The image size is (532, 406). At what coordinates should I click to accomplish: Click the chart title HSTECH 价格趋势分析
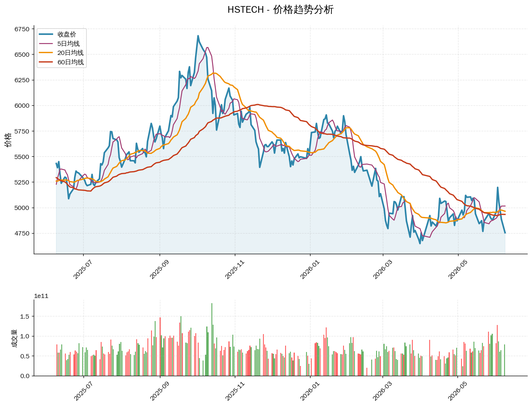[281, 10]
